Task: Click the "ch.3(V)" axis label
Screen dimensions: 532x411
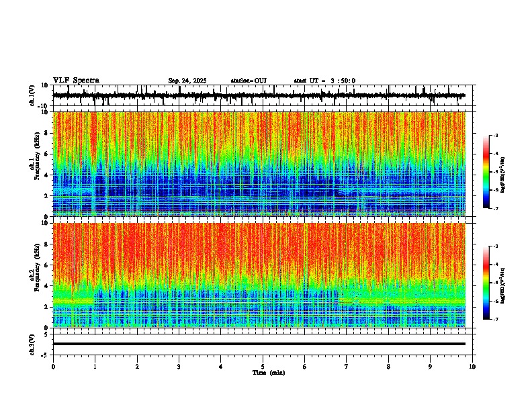Action: tap(32, 345)
